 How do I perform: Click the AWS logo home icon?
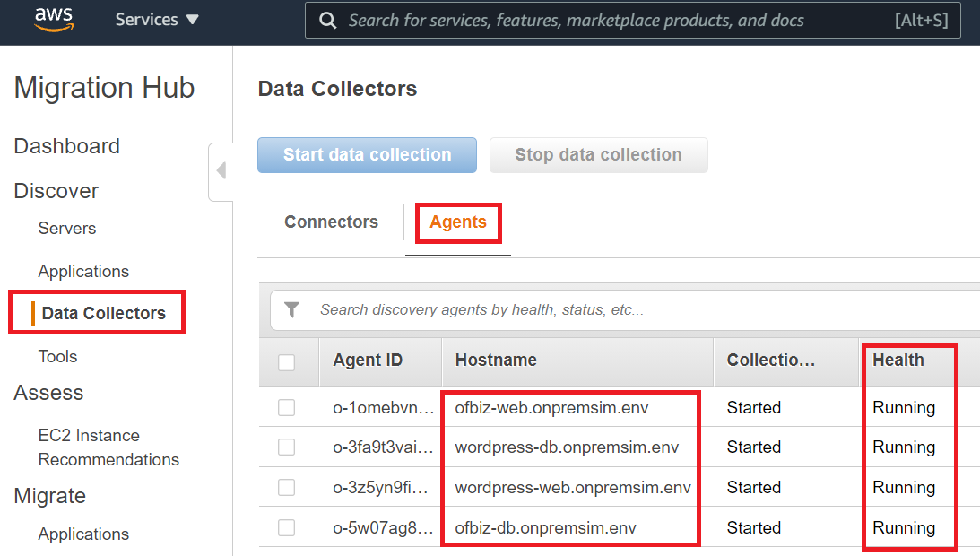coord(54,20)
